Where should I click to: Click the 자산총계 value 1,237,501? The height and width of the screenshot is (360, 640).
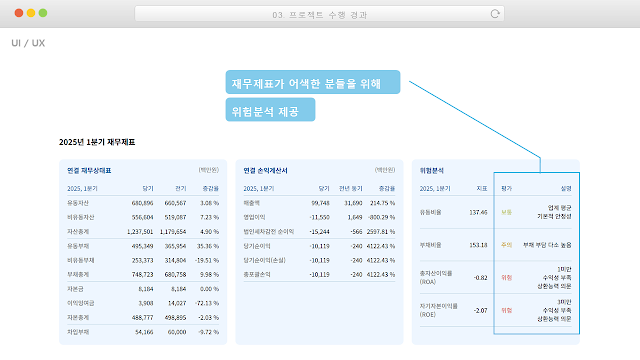[x=140, y=231]
